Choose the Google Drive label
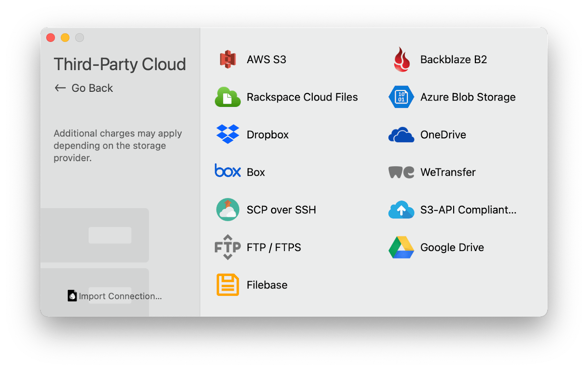The image size is (588, 370). (452, 247)
